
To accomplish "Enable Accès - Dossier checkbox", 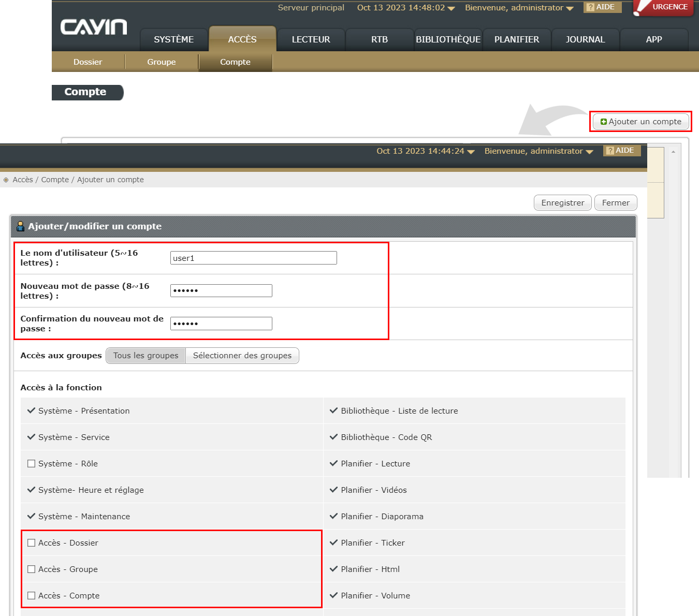I will [x=32, y=543].
